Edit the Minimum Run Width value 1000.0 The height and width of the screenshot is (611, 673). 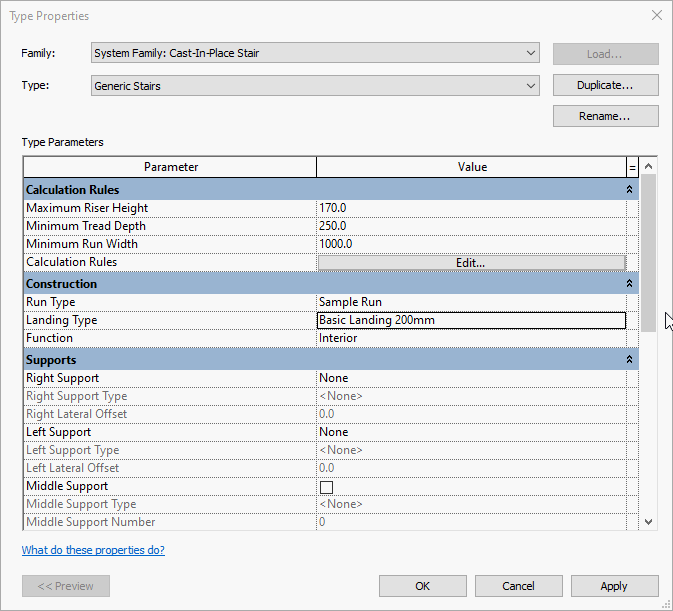tap(471, 244)
